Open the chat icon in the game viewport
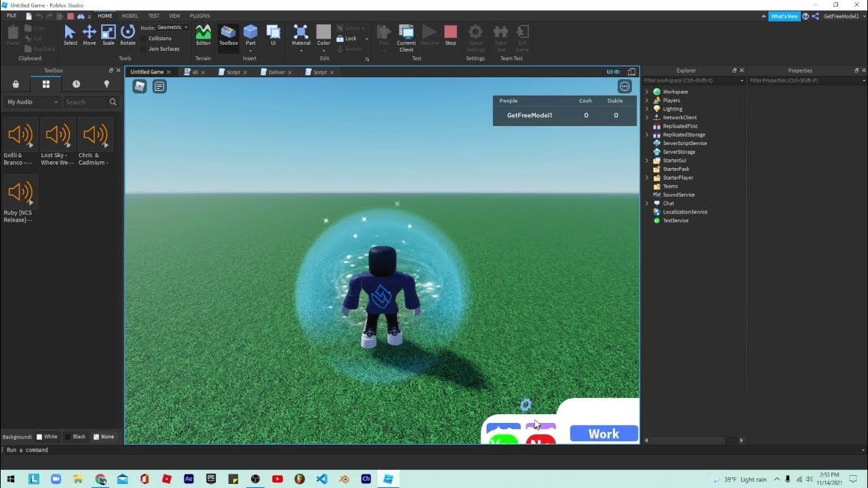868x488 pixels. click(x=159, y=86)
